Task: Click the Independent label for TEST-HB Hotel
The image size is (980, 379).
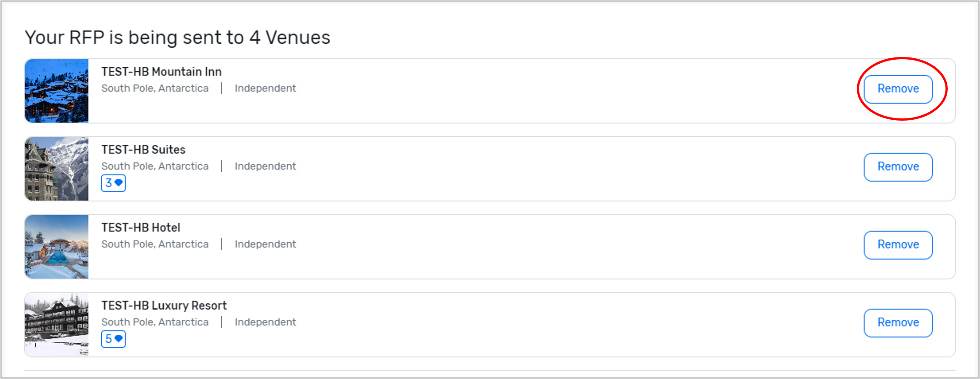Action: [x=265, y=244]
